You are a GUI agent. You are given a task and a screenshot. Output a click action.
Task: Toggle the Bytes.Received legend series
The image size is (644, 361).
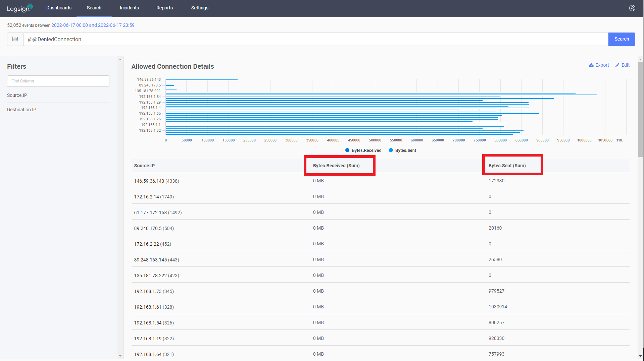point(363,150)
